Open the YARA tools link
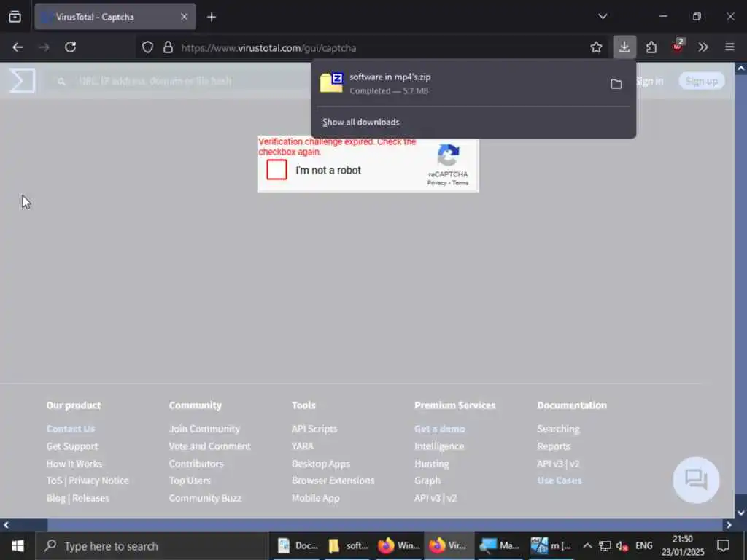This screenshot has height=560, width=747. [x=303, y=446]
